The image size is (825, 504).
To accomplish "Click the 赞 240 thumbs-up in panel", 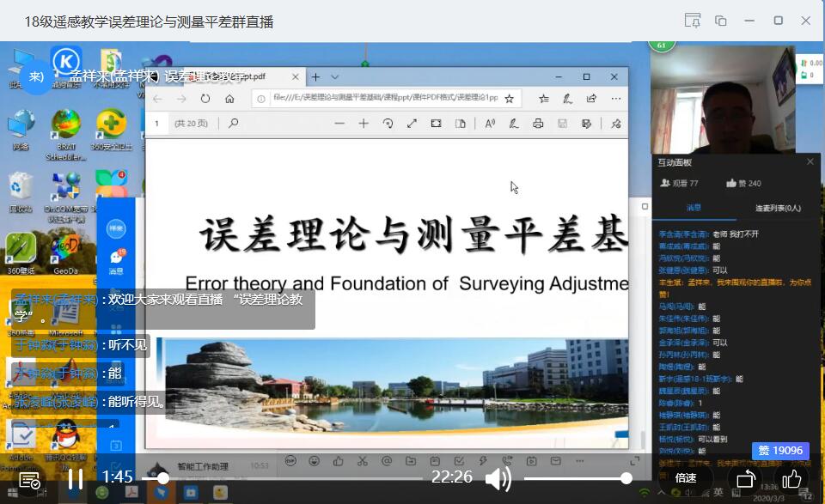I will [743, 183].
